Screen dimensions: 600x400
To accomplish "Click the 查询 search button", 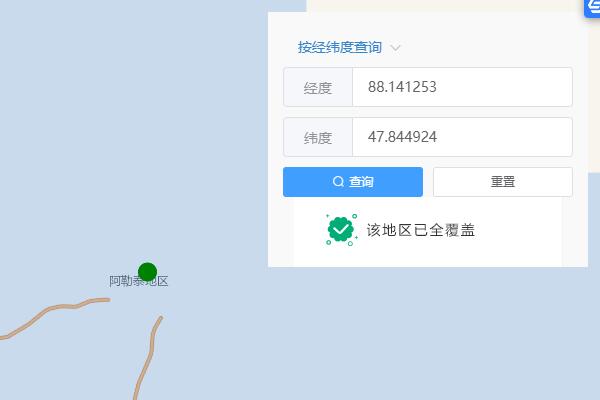I will 353,182.
